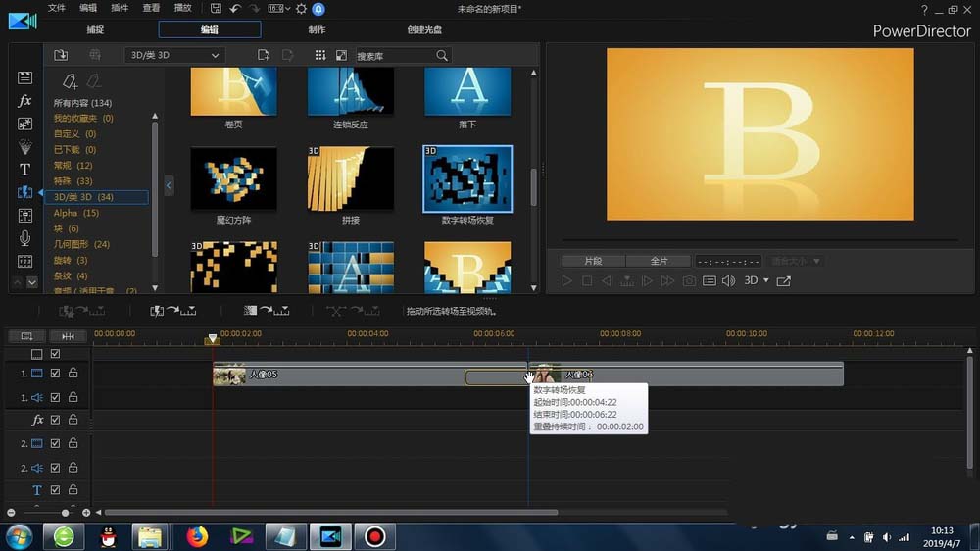Open Firefox from the taskbar

(197, 536)
